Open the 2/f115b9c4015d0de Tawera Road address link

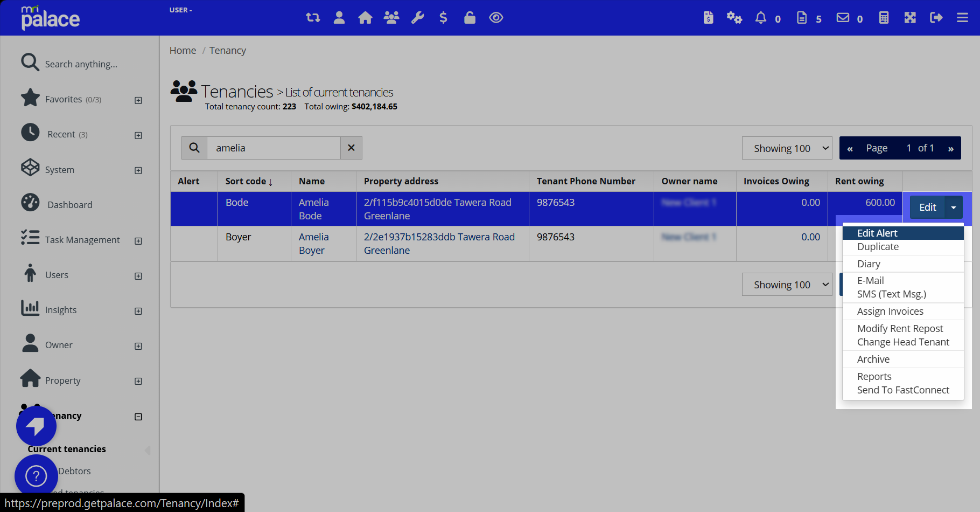point(438,209)
